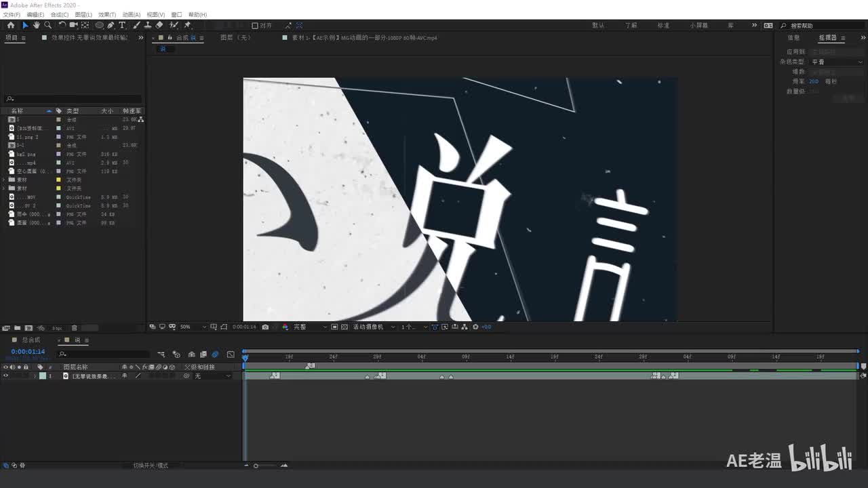
Task: Click the show channel RGB icon
Action: [285, 327]
